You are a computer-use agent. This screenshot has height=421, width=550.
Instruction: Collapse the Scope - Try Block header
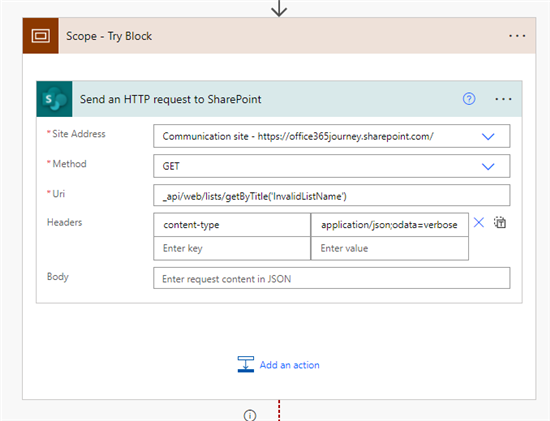click(x=279, y=36)
